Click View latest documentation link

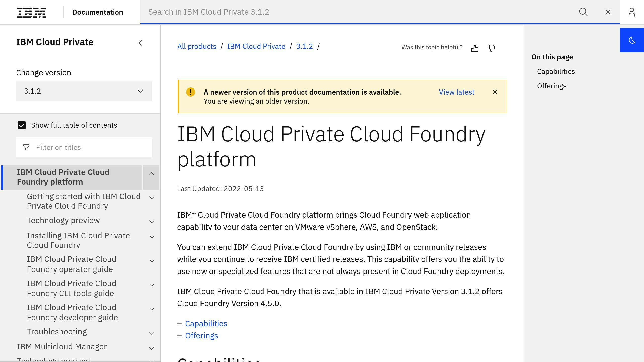[x=457, y=92]
